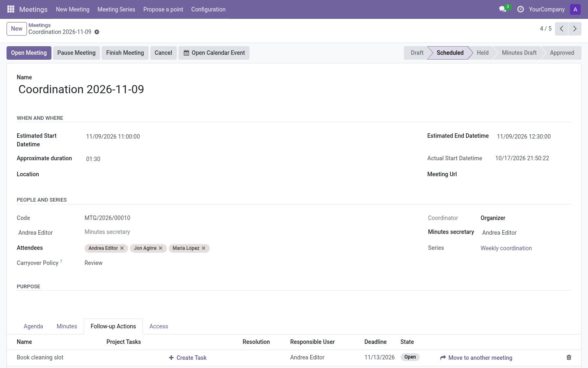Remove Jon Agirre attendee tag
This screenshot has height=368, width=588.
(160, 248)
